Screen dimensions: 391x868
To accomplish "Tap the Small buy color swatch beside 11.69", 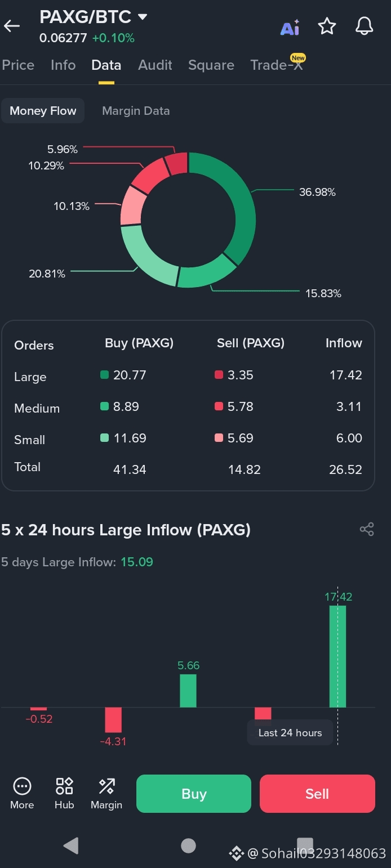I will coord(104,438).
